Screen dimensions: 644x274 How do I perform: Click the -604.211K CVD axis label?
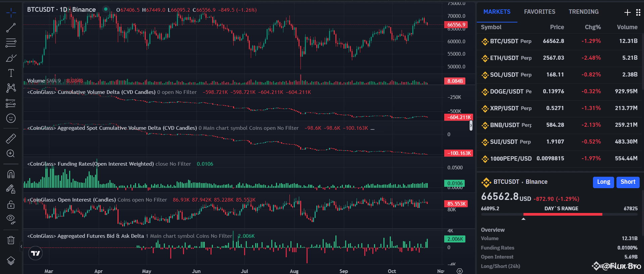click(x=459, y=117)
